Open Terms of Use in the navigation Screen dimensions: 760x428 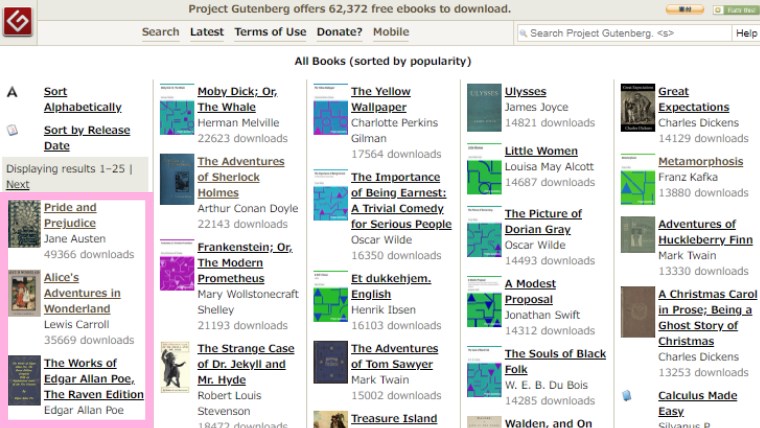[270, 32]
